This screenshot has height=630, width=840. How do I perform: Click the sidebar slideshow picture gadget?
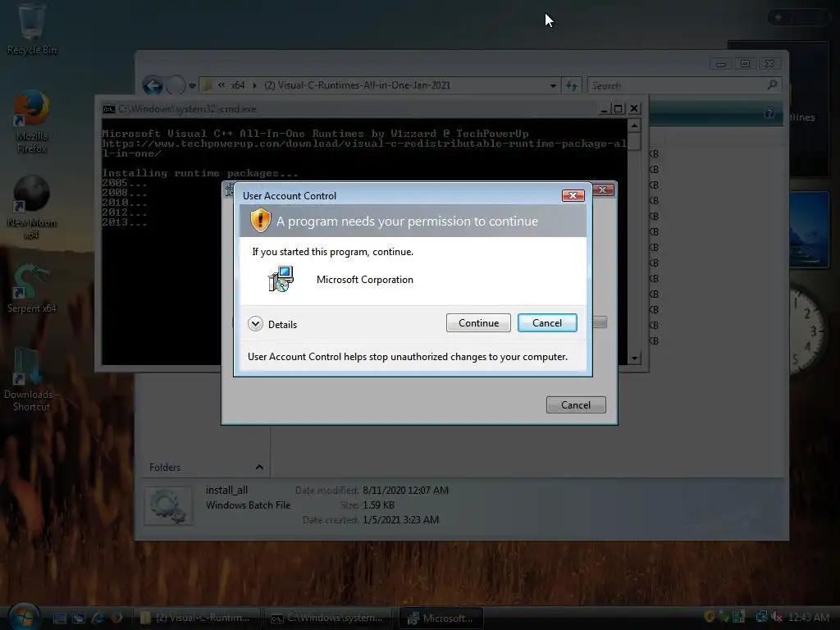[809, 230]
